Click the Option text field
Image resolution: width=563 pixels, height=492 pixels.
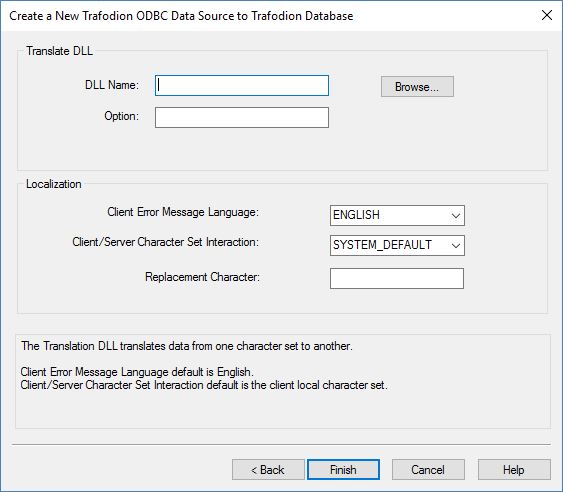242,117
